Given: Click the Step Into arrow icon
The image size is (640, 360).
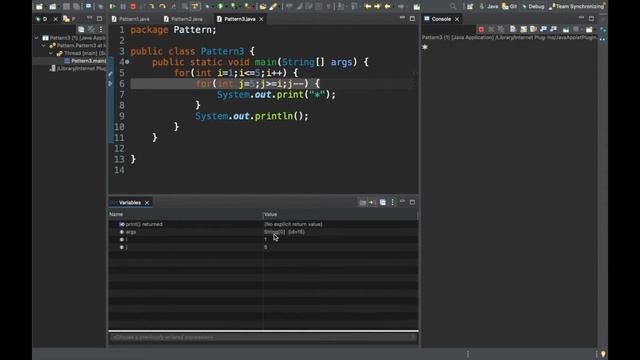Looking at the screenshot, I should [151, 7].
